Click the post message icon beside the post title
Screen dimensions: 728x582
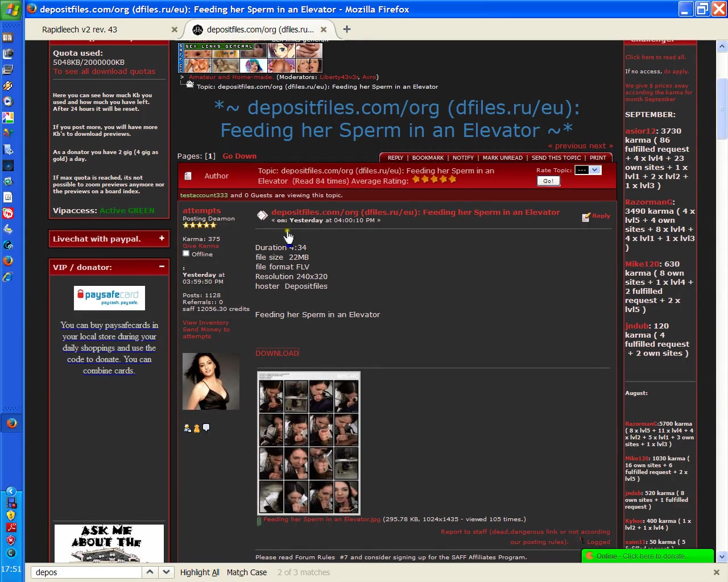click(x=262, y=215)
